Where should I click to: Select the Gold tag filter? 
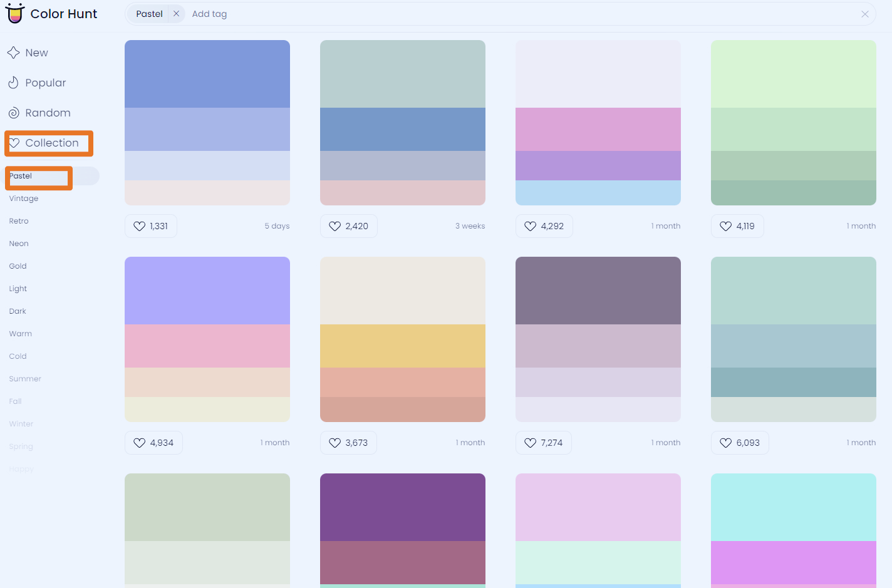(x=18, y=266)
